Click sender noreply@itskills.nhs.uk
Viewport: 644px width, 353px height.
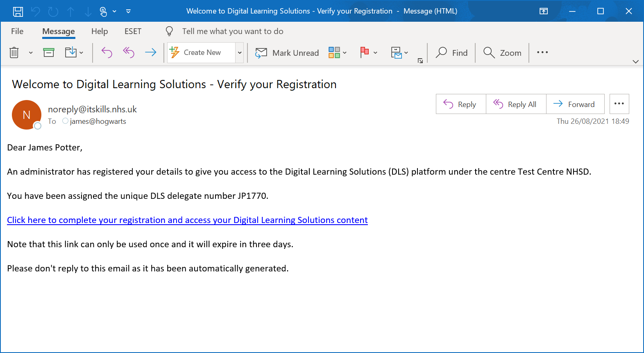pyautogui.click(x=92, y=109)
